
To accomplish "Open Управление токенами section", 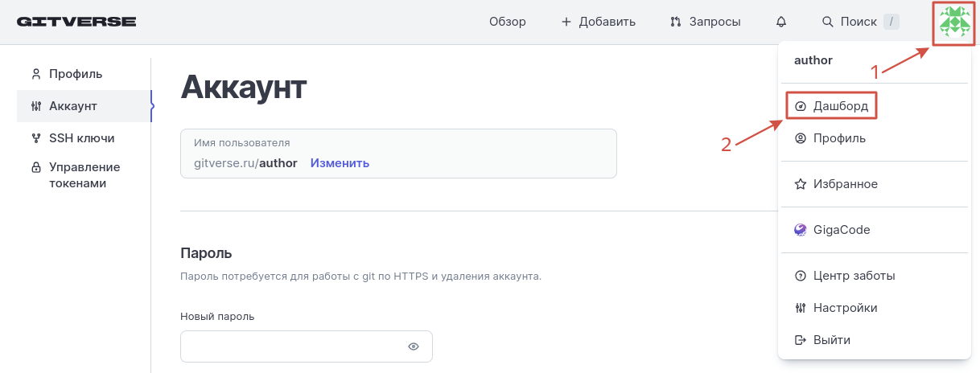I will click(x=84, y=175).
